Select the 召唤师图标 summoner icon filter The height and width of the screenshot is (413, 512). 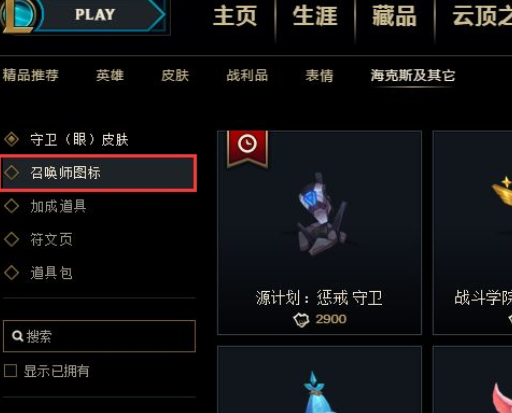pos(98,173)
